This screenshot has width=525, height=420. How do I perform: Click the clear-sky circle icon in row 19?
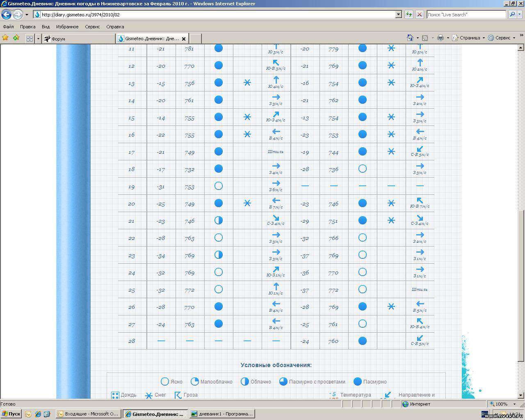pyautogui.click(x=219, y=186)
